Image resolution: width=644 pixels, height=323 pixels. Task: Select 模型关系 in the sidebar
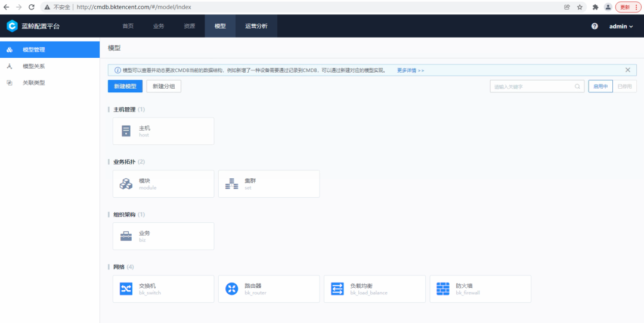[x=49, y=66]
